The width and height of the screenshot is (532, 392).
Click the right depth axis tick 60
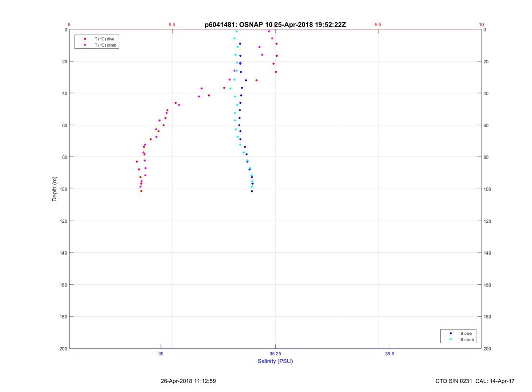coord(486,125)
